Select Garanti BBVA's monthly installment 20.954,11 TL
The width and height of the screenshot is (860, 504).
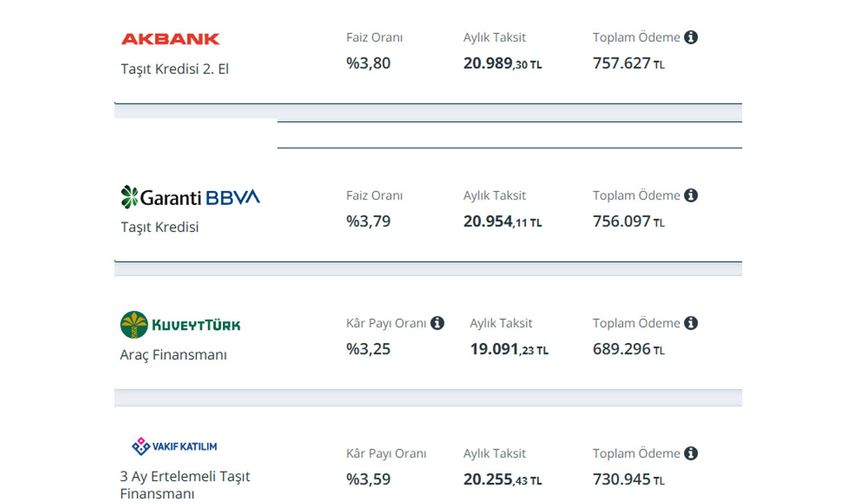click(502, 221)
